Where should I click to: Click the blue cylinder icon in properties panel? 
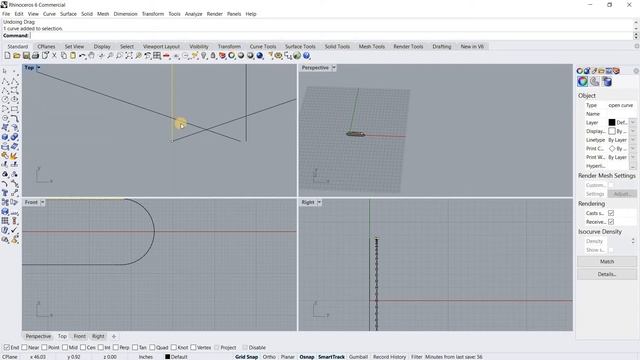607,82
